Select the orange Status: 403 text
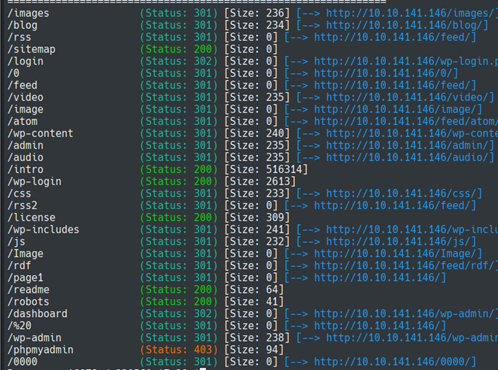 pos(179,349)
